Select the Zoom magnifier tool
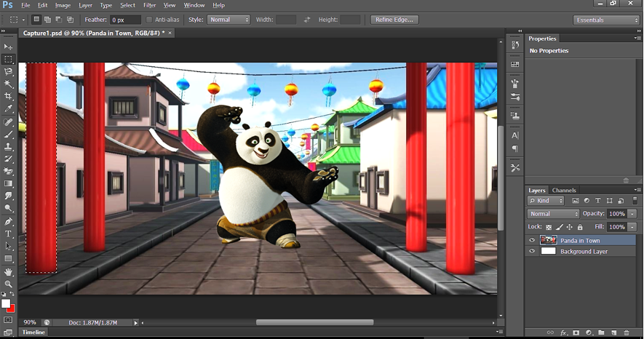The image size is (644, 339). pos(8,284)
